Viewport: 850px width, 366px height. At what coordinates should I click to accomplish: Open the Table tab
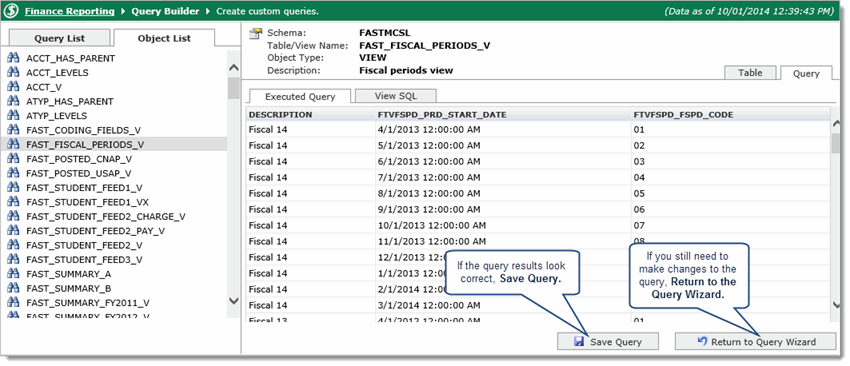point(750,73)
